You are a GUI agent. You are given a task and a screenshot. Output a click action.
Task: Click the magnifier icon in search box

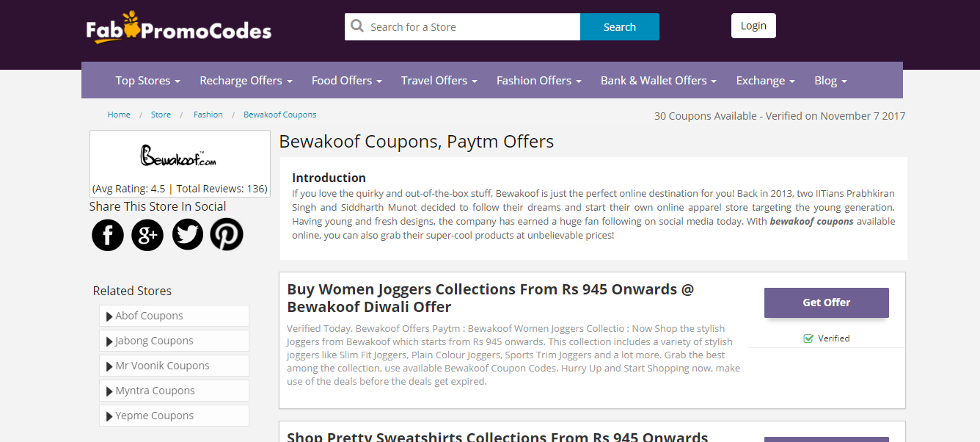point(357,26)
